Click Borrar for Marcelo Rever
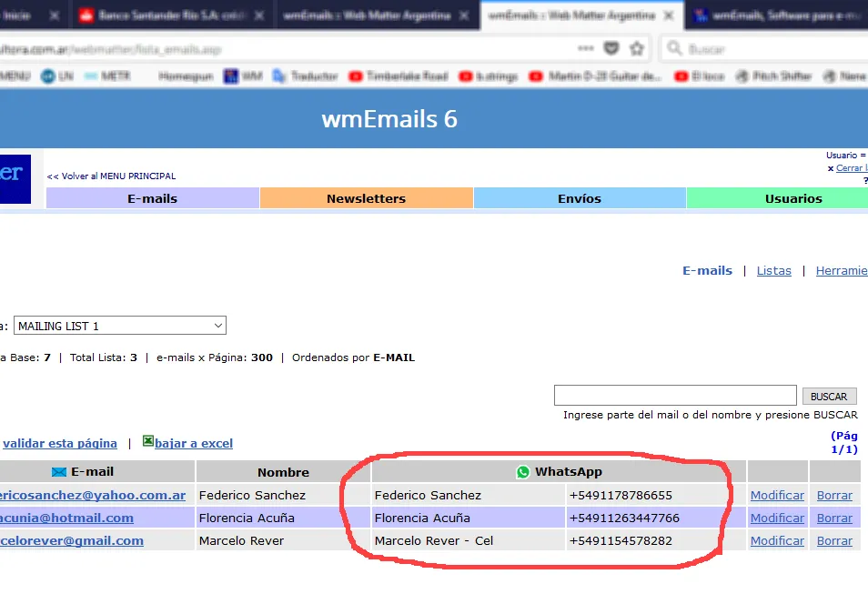The width and height of the screenshot is (868, 604). (x=833, y=541)
